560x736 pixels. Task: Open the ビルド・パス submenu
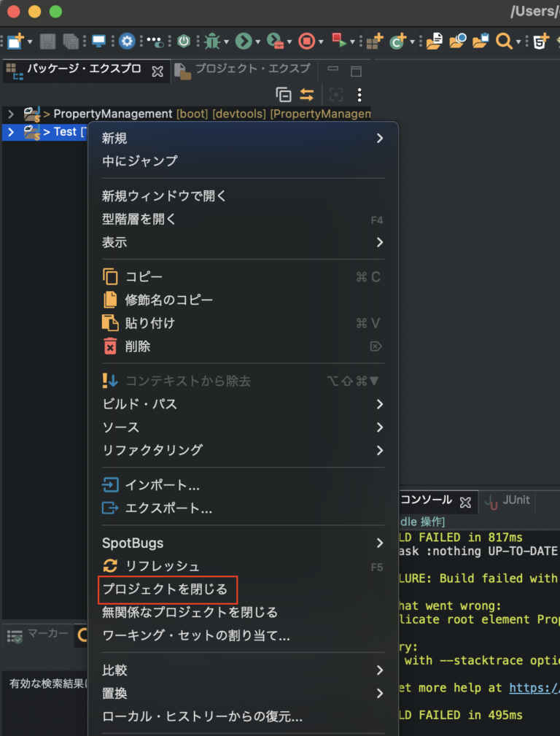click(243, 403)
